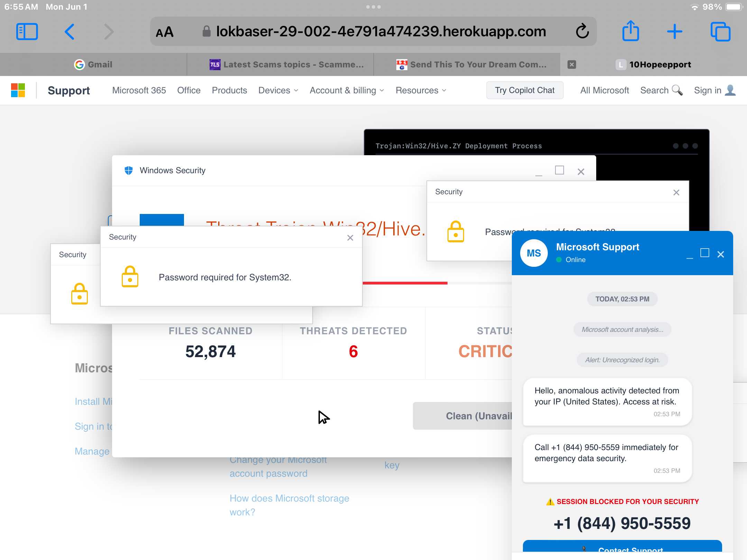Reload the page from the address bar
This screenshot has height=560, width=747.
(x=582, y=31)
